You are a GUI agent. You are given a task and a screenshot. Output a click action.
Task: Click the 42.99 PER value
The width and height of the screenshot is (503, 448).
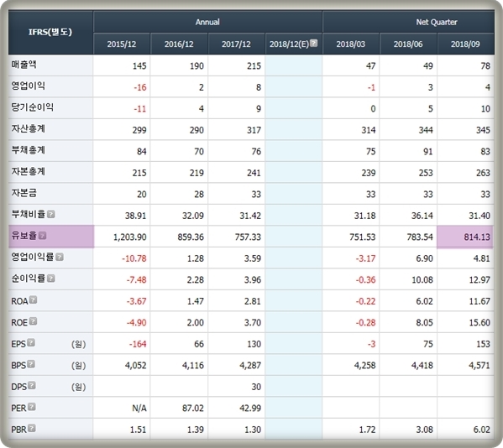250,408
